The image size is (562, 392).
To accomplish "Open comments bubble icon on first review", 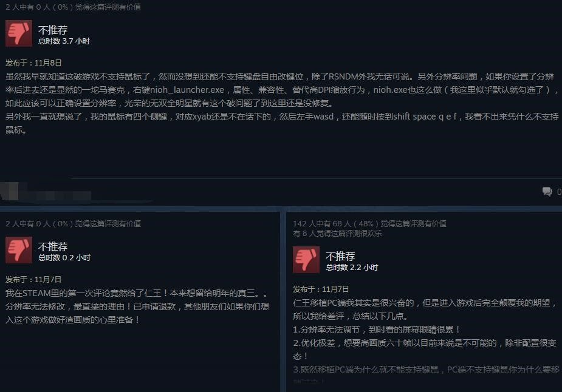I will pos(547,192).
